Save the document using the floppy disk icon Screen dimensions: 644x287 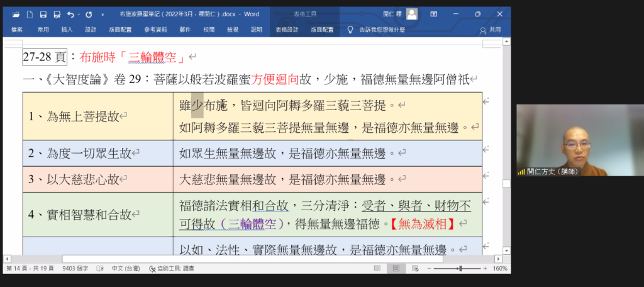pyautogui.click(x=42, y=14)
